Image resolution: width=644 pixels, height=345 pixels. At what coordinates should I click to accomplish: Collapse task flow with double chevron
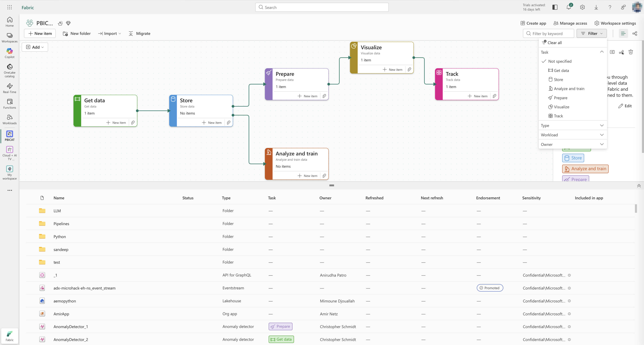point(639,186)
